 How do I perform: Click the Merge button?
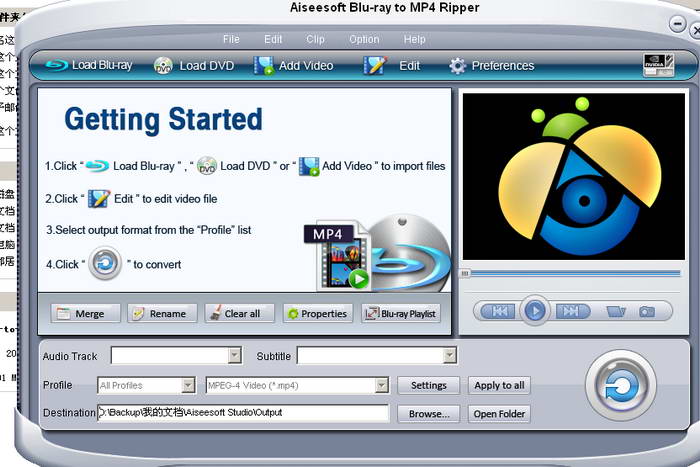pos(85,313)
